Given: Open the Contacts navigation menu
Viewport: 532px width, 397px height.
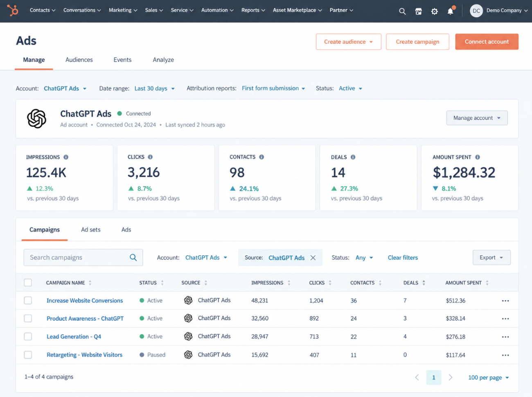Looking at the screenshot, I should (x=43, y=10).
